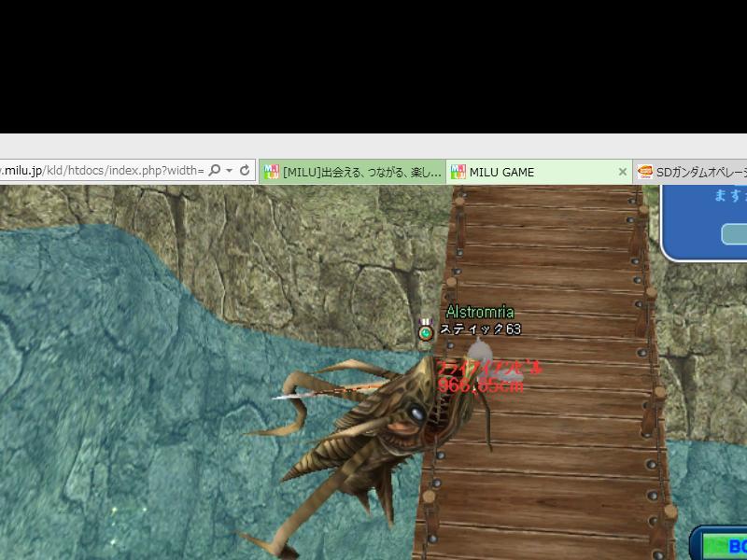The height and width of the screenshot is (560, 747).
Task: Refresh the page with the reload icon
Action: tap(245, 171)
